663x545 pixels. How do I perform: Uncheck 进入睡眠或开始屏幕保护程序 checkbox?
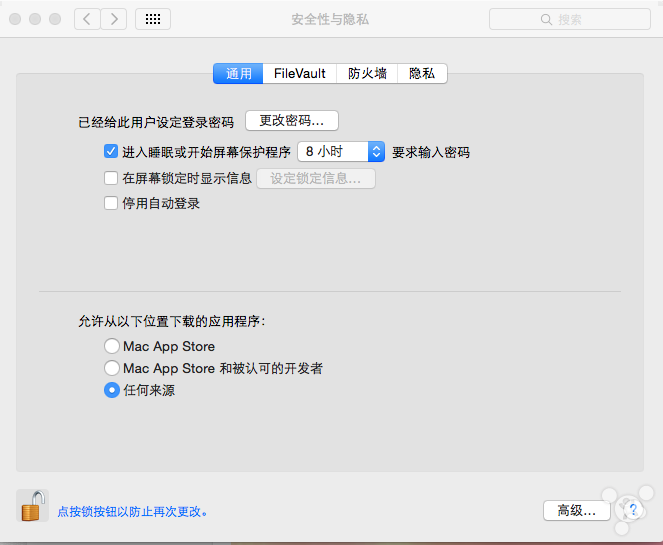111,151
